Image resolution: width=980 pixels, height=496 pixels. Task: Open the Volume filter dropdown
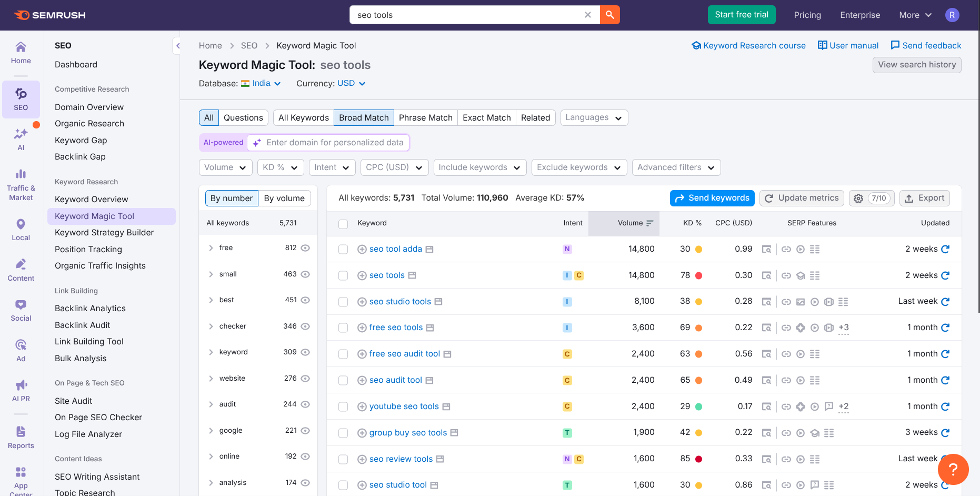pyautogui.click(x=225, y=167)
